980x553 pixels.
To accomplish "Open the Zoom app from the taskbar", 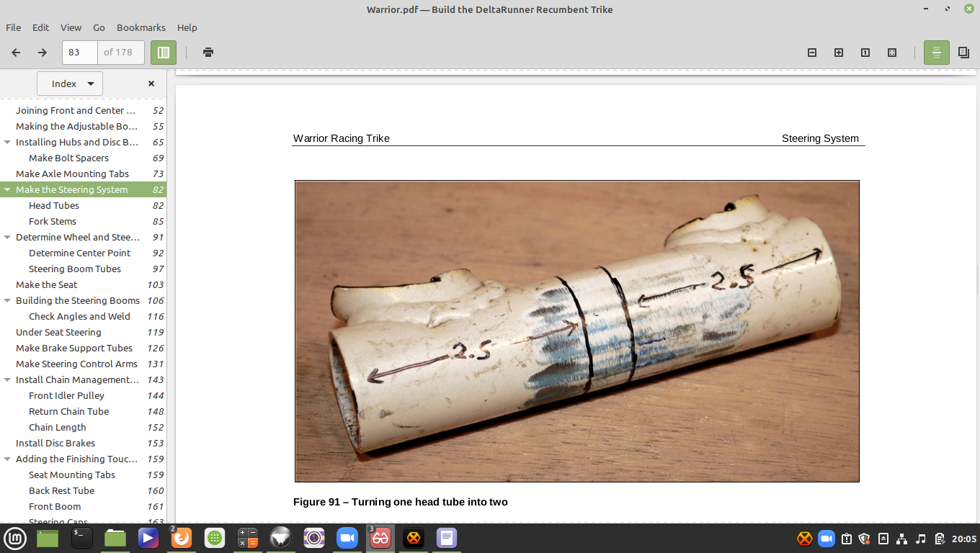I will pyautogui.click(x=347, y=538).
